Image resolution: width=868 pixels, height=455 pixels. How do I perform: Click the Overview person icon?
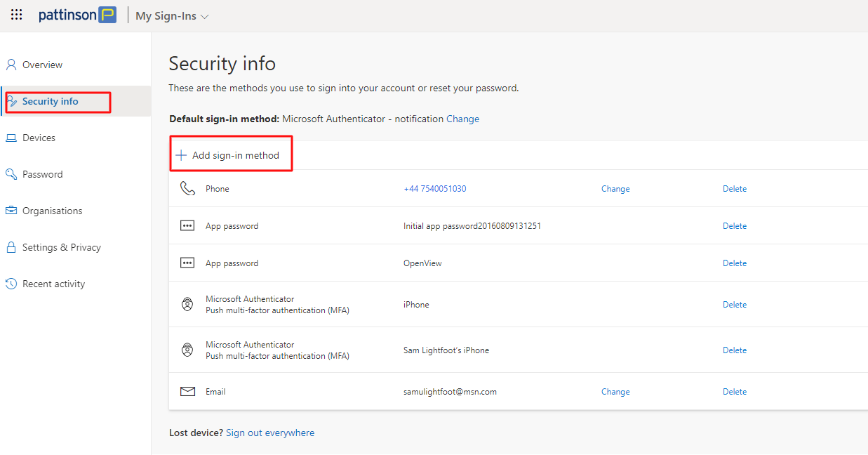[11, 65]
